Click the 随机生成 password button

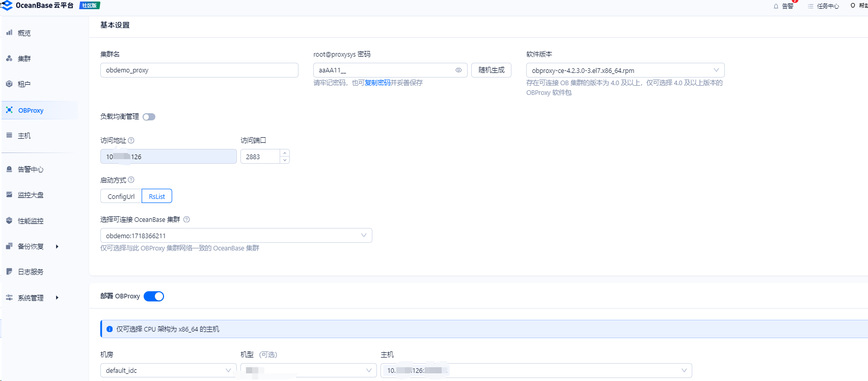tap(491, 70)
